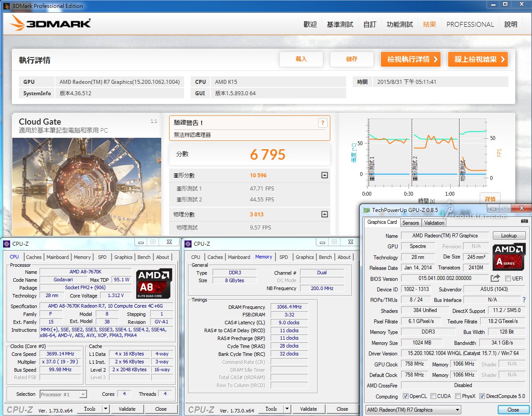Click the Tools button in the CPU-Z processor window
This screenshot has height=416, width=532.
[90, 409]
